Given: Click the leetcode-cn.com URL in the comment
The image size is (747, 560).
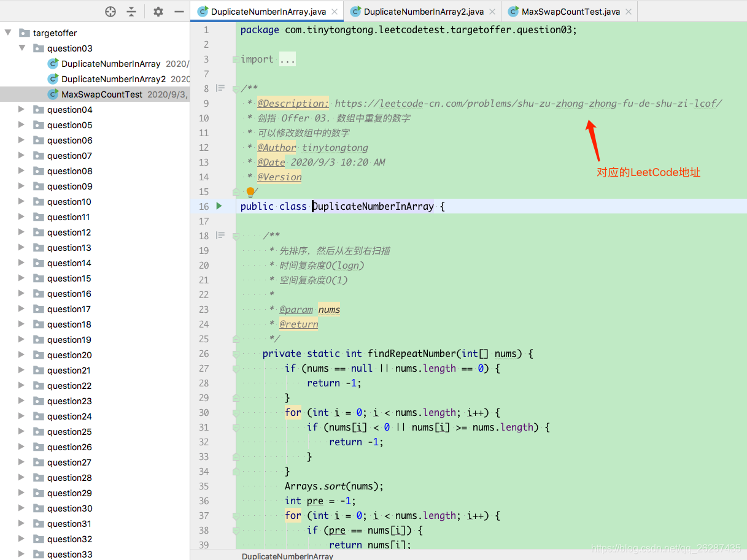Looking at the screenshot, I should point(528,104).
